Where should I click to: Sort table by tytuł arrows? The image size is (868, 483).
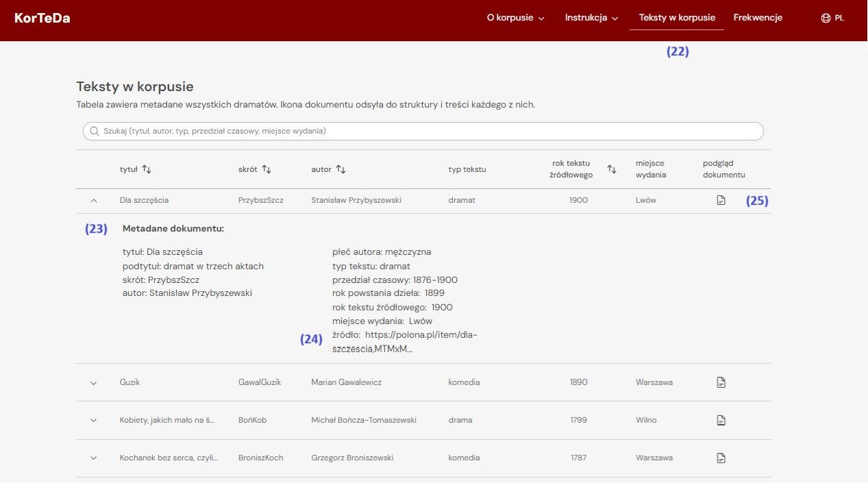[x=147, y=169]
